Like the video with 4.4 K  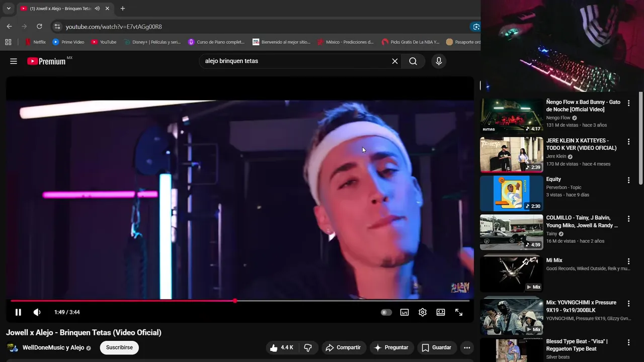tap(282, 347)
